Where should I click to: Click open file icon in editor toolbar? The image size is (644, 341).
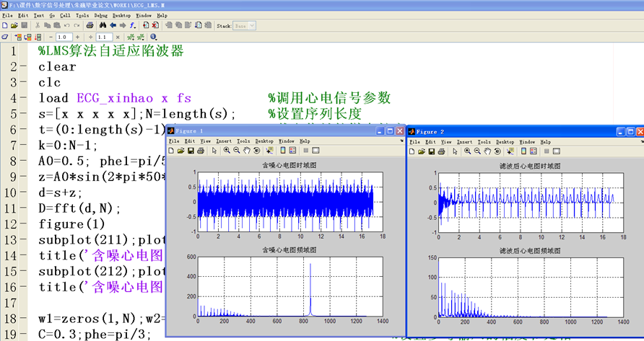(14, 25)
